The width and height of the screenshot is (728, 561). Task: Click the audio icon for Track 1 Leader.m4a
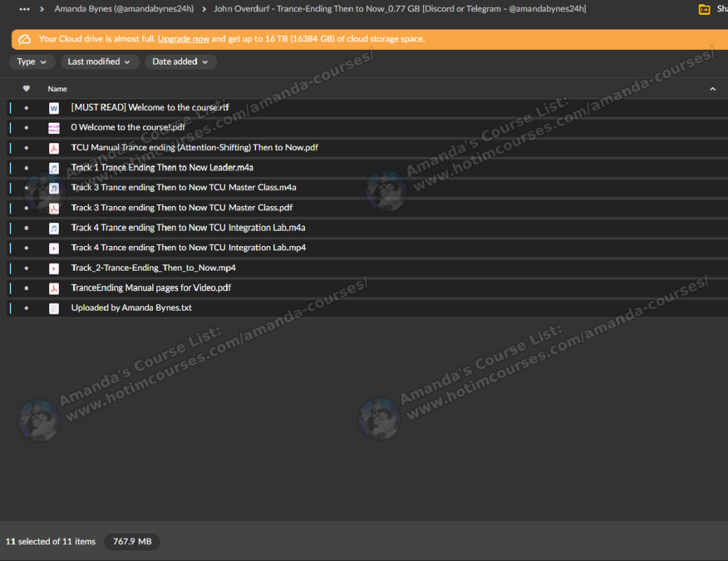click(54, 168)
